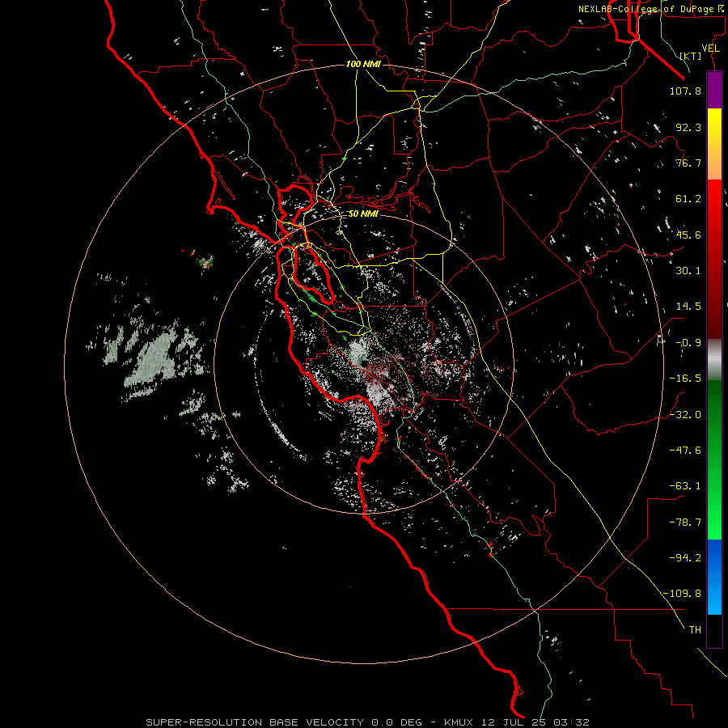This screenshot has width=728, height=728.
Task: Click the -109.8 velocity scale value
Action: coord(683,594)
